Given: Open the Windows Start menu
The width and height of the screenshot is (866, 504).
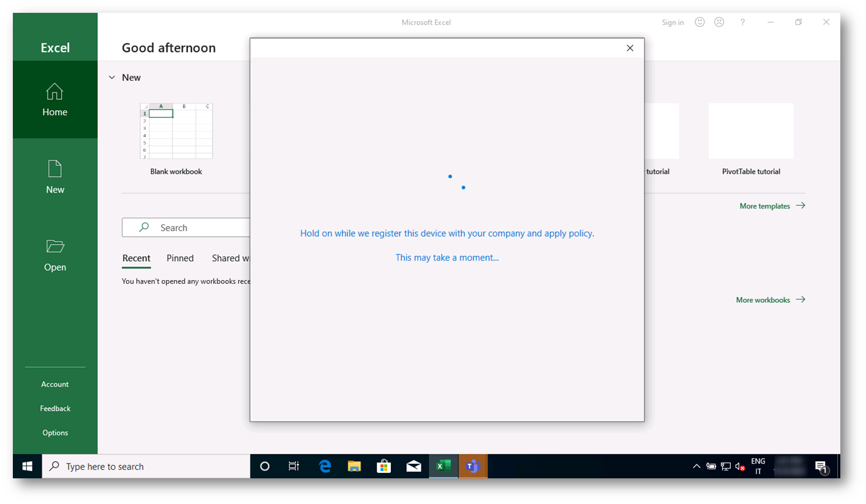Looking at the screenshot, I should tap(28, 466).
